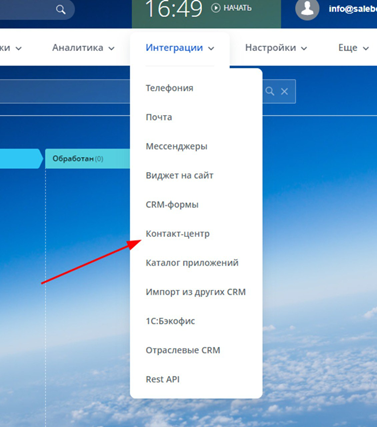Click the search magnifier in the filter field
The image size is (377, 427).
pos(270,91)
